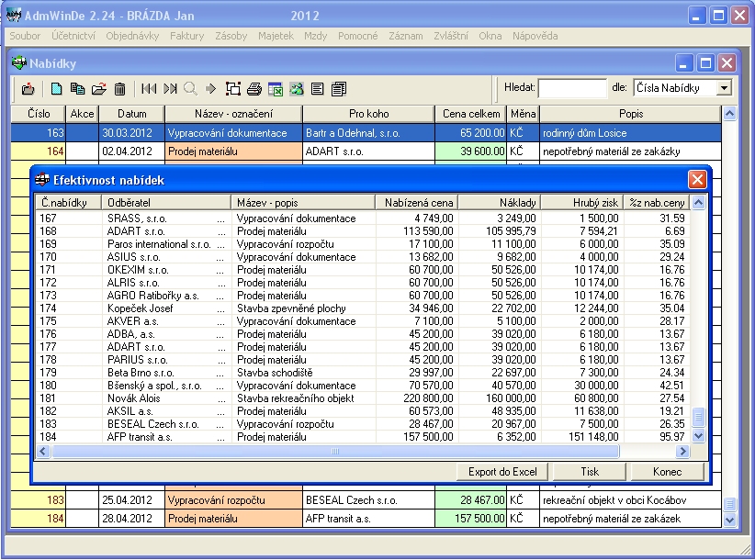Click dialog vertical scrollbar down arrow
The image size is (755, 560).
click(698, 436)
